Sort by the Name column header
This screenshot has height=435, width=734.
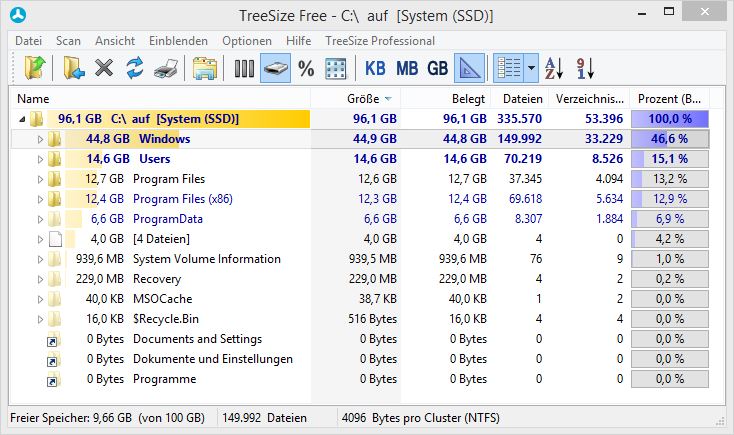[x=160, y=99]
